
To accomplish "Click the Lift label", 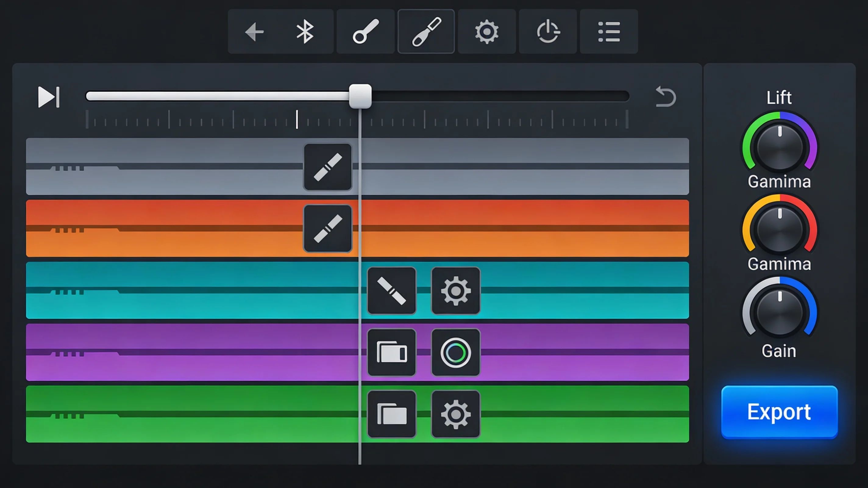I will (x=779, y=98).
